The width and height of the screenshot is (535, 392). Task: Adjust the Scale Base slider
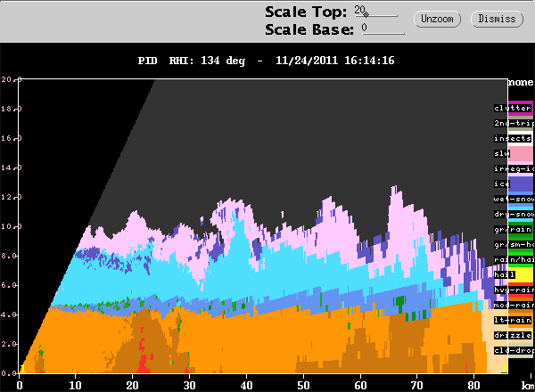pyautogui.click(x=383, y=29)
